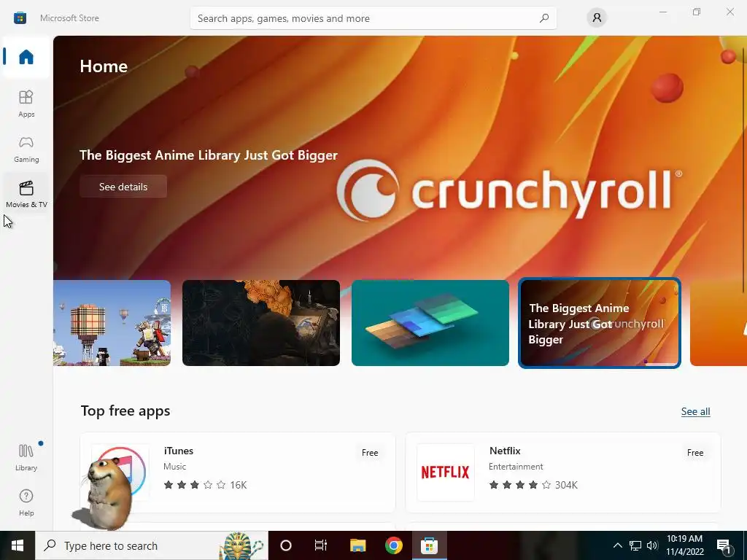Click the search magnifier icon
Image resolution: width=747 pixels, height=560 pixels.
click(x=544, y=18)
